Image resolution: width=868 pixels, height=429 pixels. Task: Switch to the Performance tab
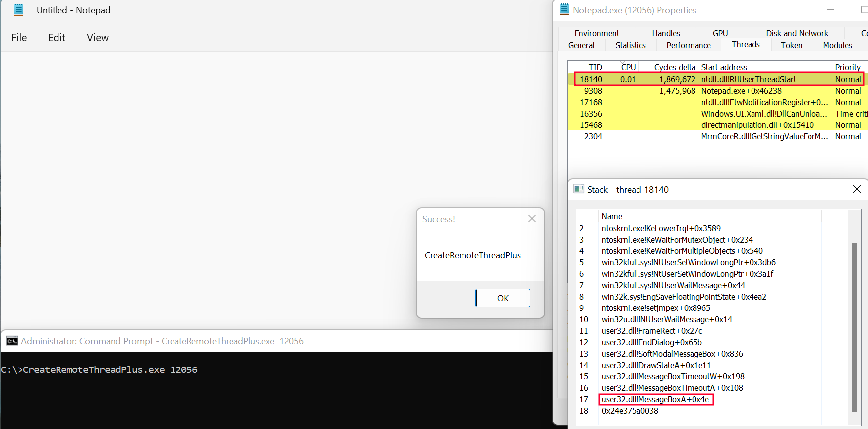(x=689, y=45)
